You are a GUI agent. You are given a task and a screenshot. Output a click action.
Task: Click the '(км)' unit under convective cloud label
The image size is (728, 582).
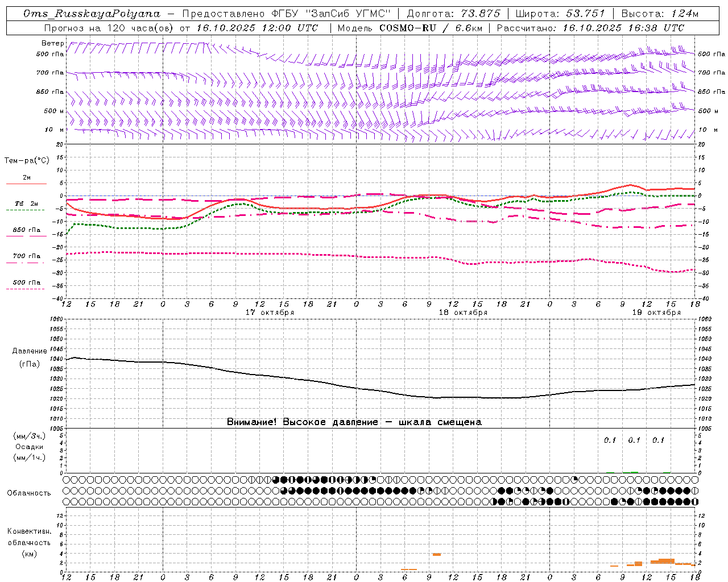pos(29,554)
